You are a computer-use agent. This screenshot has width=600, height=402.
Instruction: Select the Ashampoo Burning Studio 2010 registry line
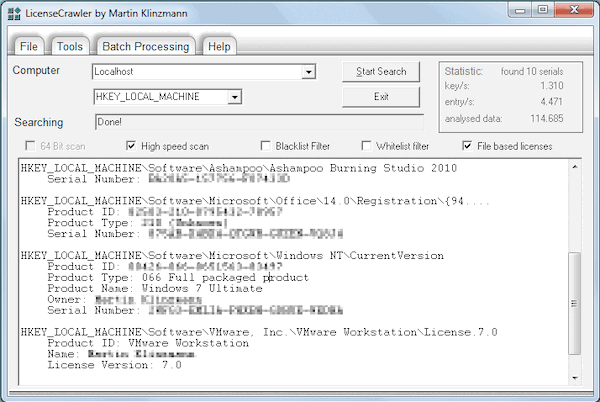click(x=239, y=168)
